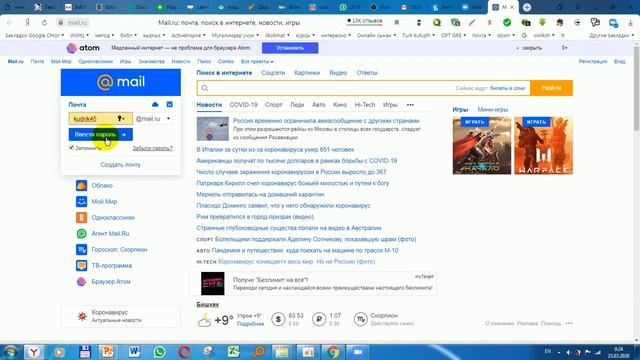Open Yandex browser from the taskbar
Image resolution: width=640 pixels, height=360 pixels.
34,352
